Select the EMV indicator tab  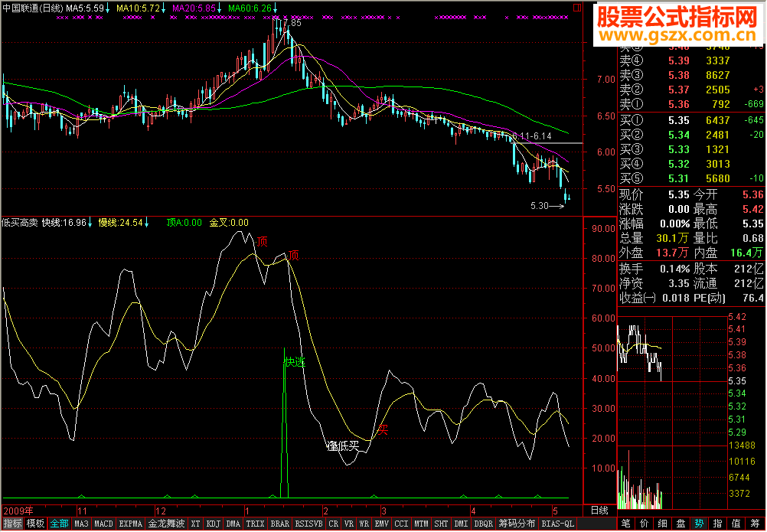(x=381, y=524)
